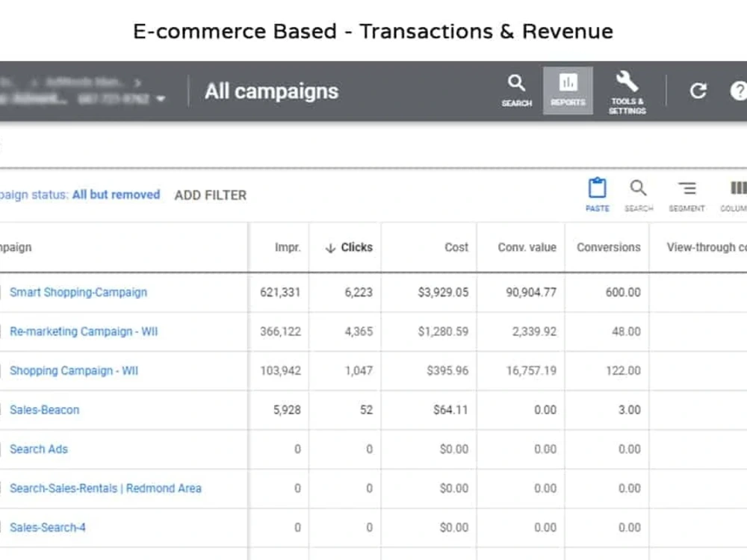Viewport: 747px width, 560px height.
Task: Open Search-Sales-Rentals | Redmond Area campaign
Action: click(x=105, y=488)
